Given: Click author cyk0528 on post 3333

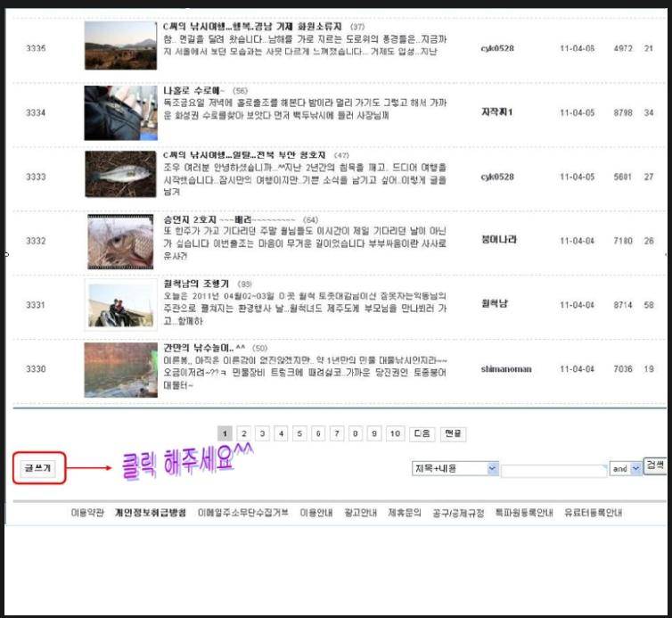Looking at the screenshot, I should pos(497,177).
